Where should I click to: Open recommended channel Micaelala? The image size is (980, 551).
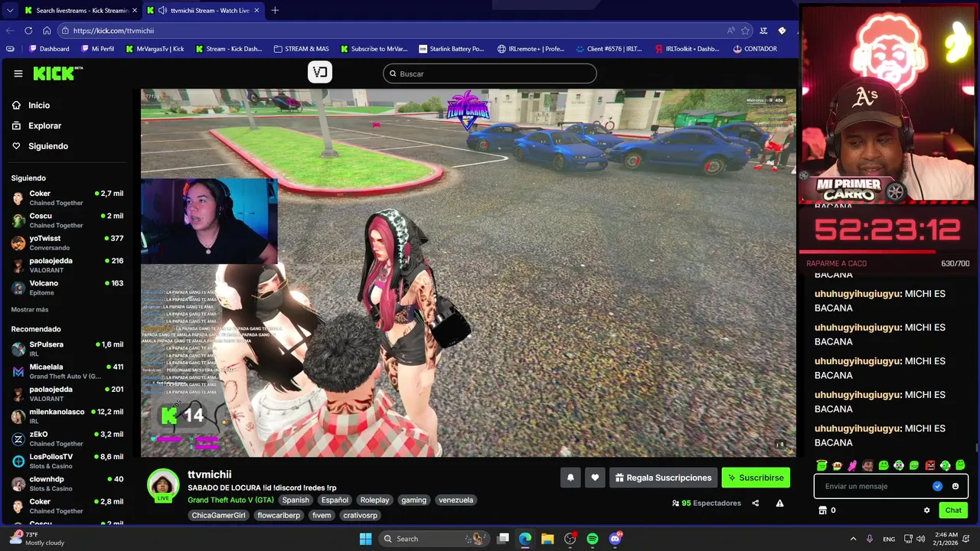67,371
